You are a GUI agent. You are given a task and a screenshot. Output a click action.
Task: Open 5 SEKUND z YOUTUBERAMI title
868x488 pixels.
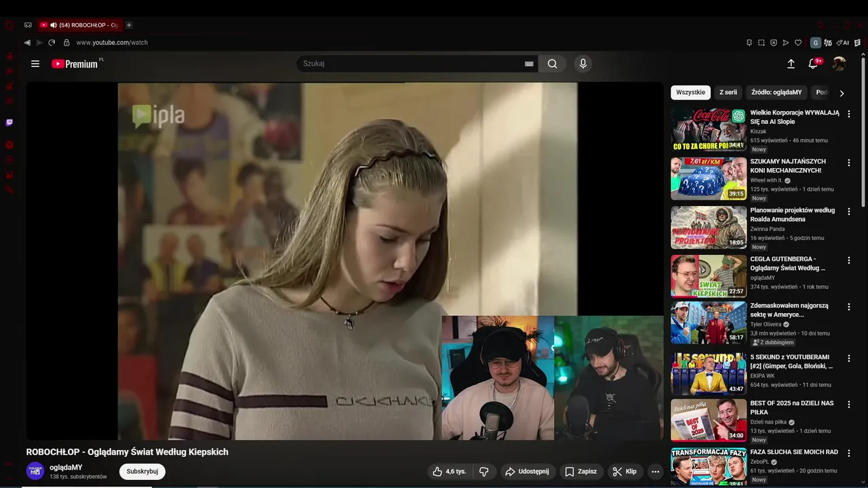point(791,361)
